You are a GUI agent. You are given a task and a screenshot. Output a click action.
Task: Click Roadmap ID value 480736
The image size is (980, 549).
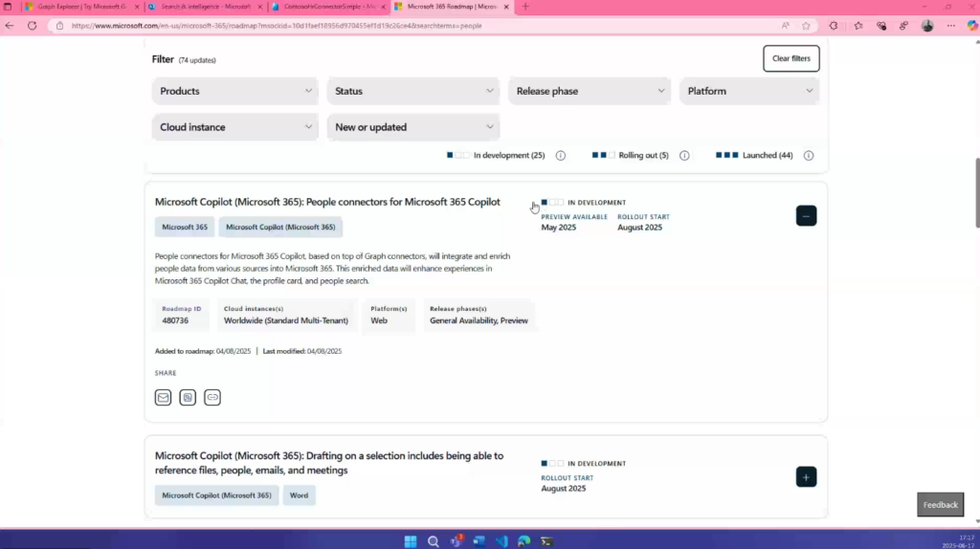[175, 320]
